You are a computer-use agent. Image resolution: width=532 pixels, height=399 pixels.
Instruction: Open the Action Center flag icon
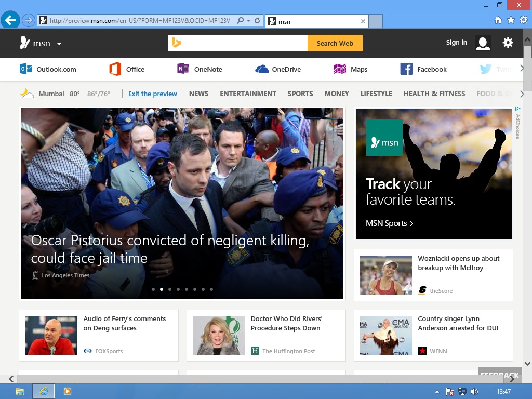449,392
